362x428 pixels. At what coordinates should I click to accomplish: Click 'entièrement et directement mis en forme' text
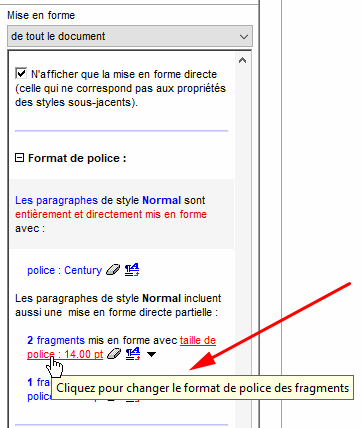coord(111,214)
